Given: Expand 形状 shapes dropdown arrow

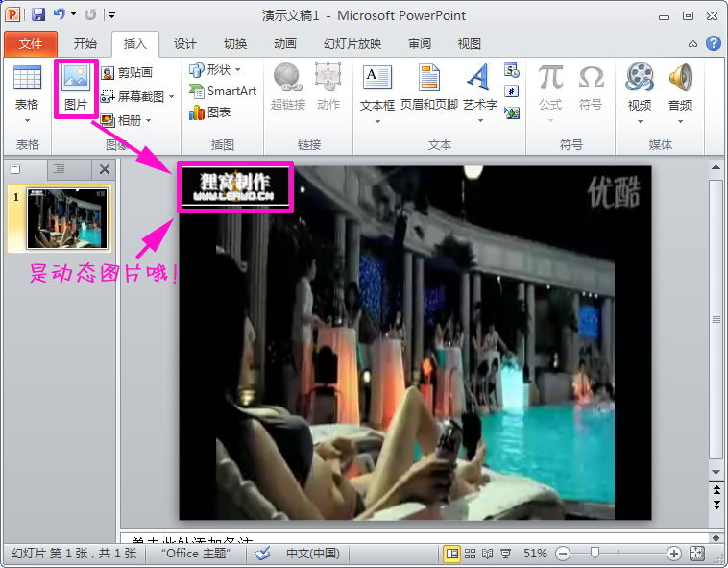Looking at the screenshot, I should [x=238, y=69].
